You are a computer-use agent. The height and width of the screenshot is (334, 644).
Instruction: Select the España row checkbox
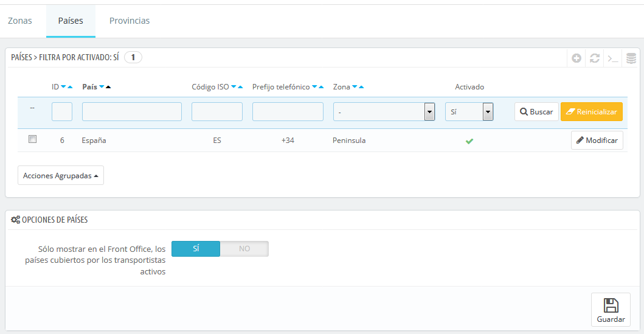pos(32,139)
